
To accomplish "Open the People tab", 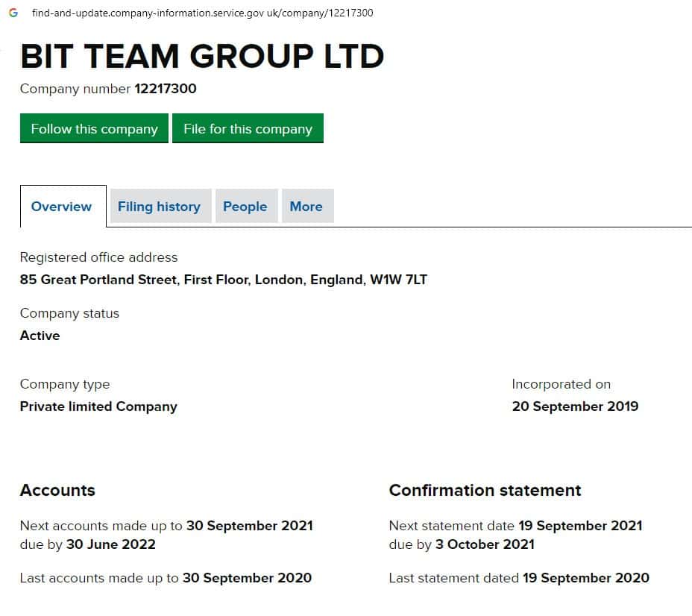I will (245, 207).
